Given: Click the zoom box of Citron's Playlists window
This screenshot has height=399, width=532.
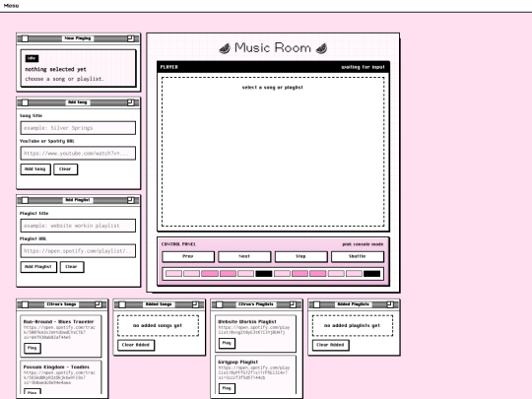Looking at the screenshot, I should (x=293, y=304).
